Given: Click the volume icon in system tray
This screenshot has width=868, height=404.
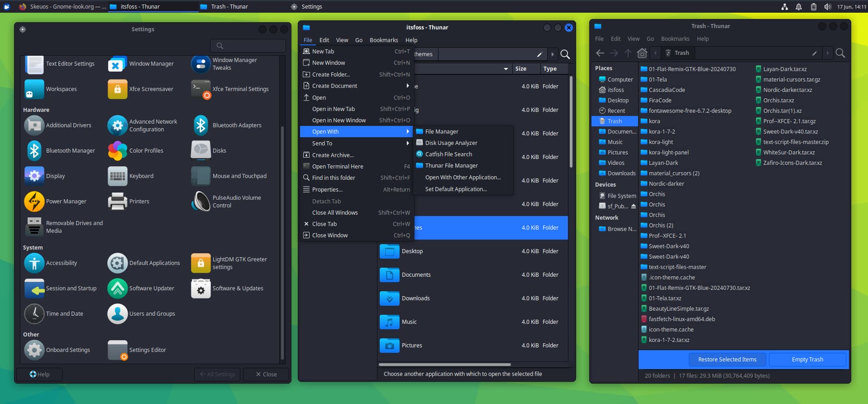Looking at the screenshot, I should click(827, 7).
